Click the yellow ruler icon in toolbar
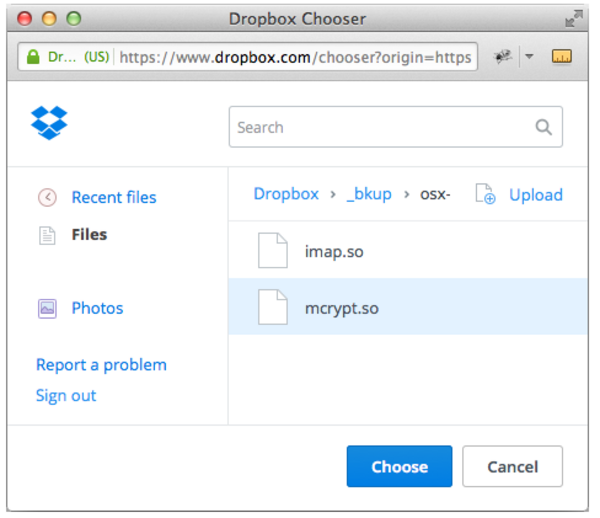This screenshot has width=600, height=518. pos(561,57)
